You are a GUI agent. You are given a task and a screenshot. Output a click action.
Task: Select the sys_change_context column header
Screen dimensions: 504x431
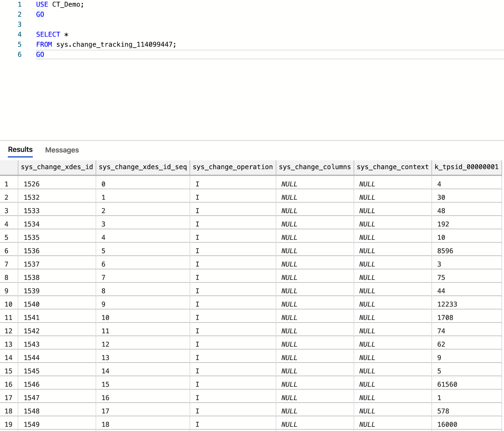(x=392, y=167)
